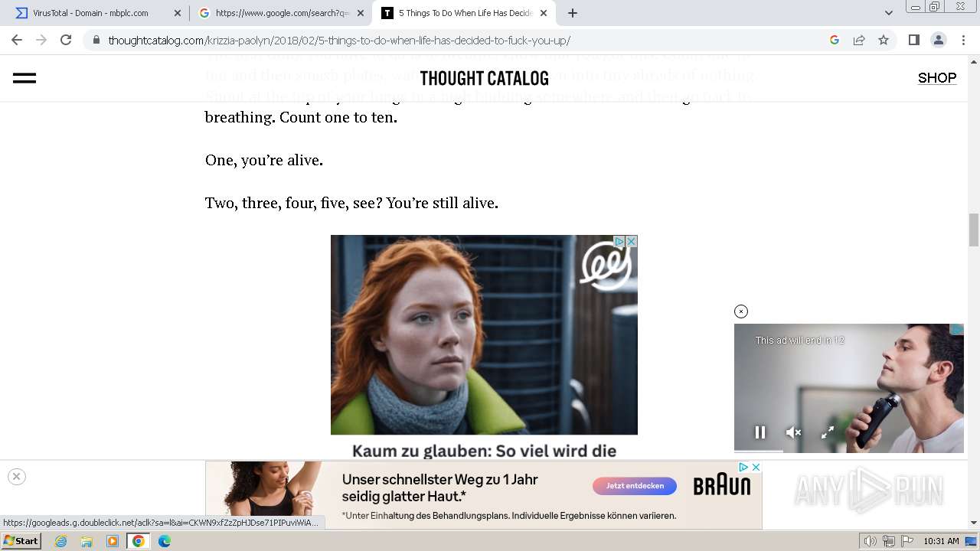Click the Google icon in address bar
The height and width of the screenshot is (551, 980).
[x=835, y=40]
